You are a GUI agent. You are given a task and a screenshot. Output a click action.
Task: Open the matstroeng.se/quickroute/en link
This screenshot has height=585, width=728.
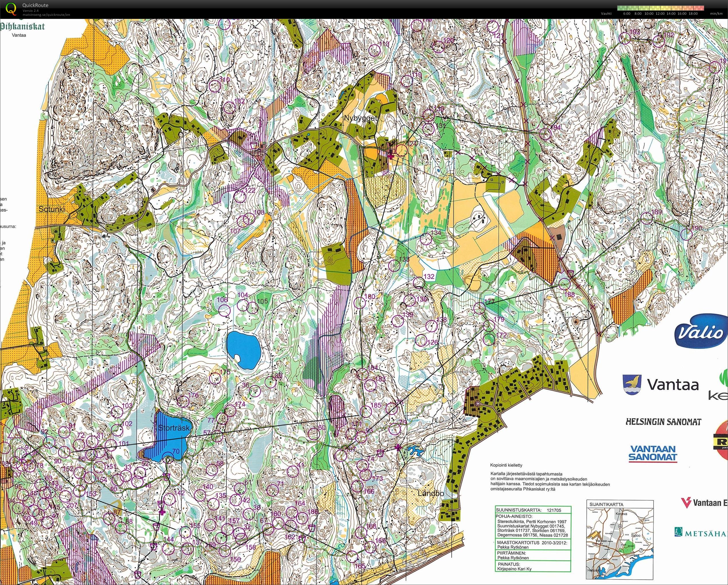pos(46,15)
